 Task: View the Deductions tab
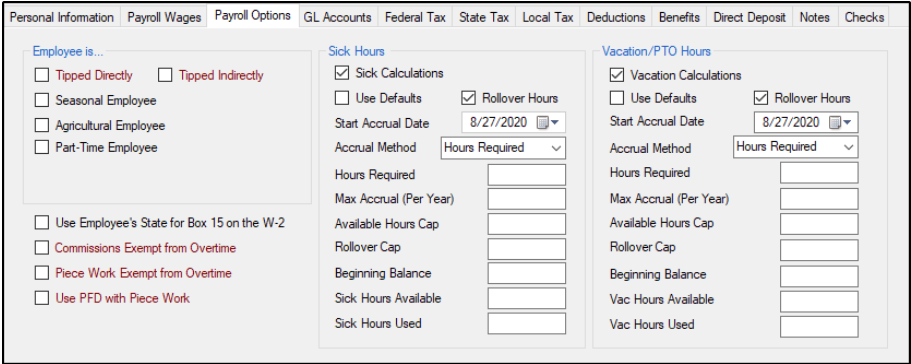click(x=616, y=17)
